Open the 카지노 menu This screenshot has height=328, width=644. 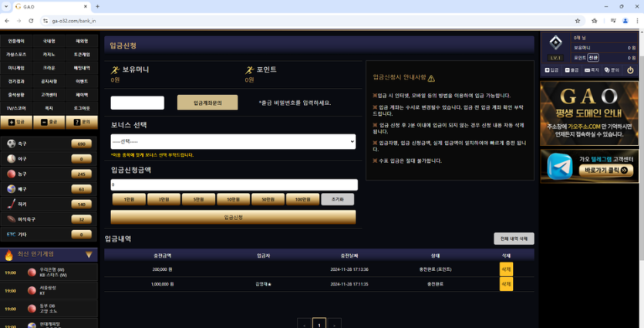49,54
